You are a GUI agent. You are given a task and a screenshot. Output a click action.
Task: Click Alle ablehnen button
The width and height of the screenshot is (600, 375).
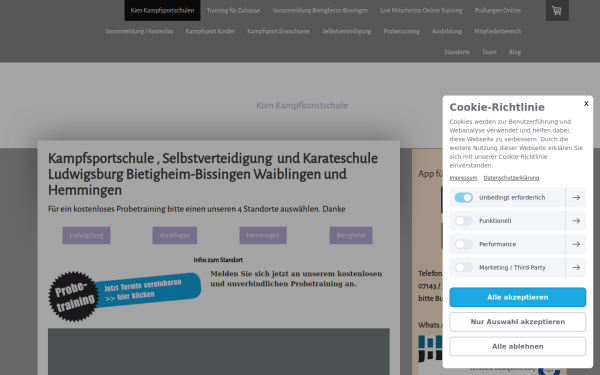(517, 346)
